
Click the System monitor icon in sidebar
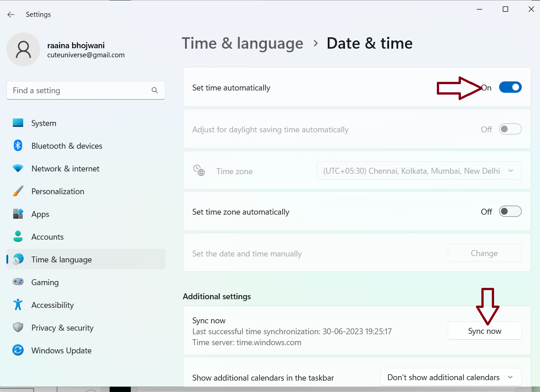pyautogui.click(x=18, y=123)
